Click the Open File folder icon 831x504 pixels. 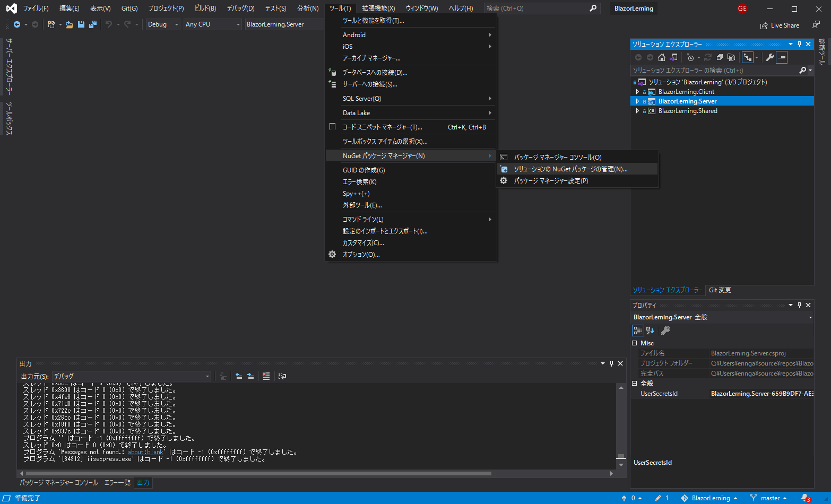tap(69, 24)
